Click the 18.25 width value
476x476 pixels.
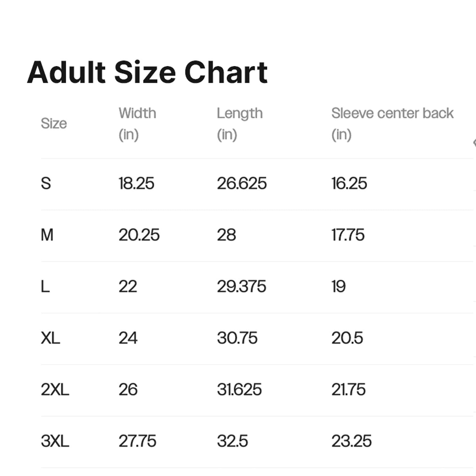click(136, 183)
